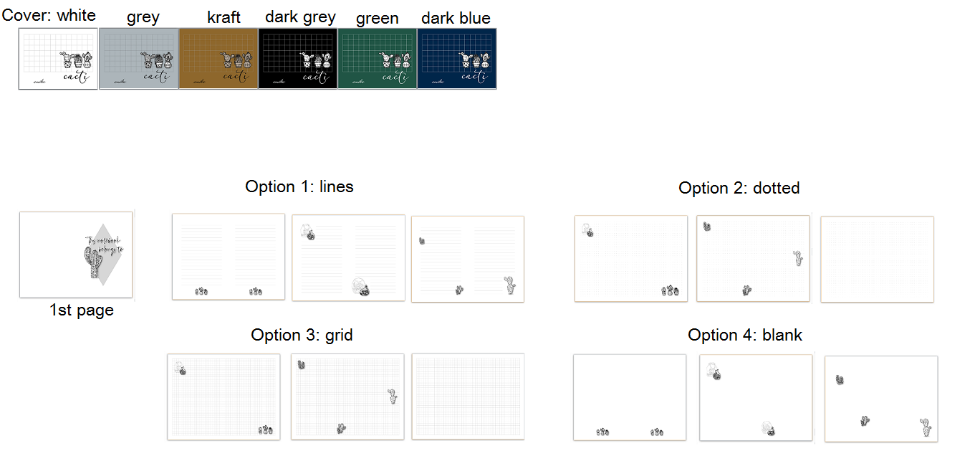980x456 pixels.
Task: Click the 'Option 4: blank' heading
Action: click(745, 335)
